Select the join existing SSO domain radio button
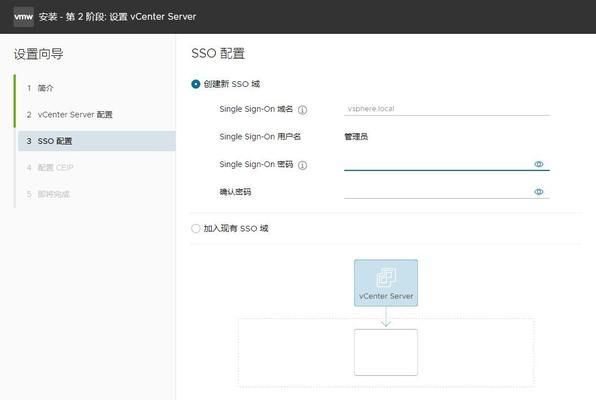 195,228
